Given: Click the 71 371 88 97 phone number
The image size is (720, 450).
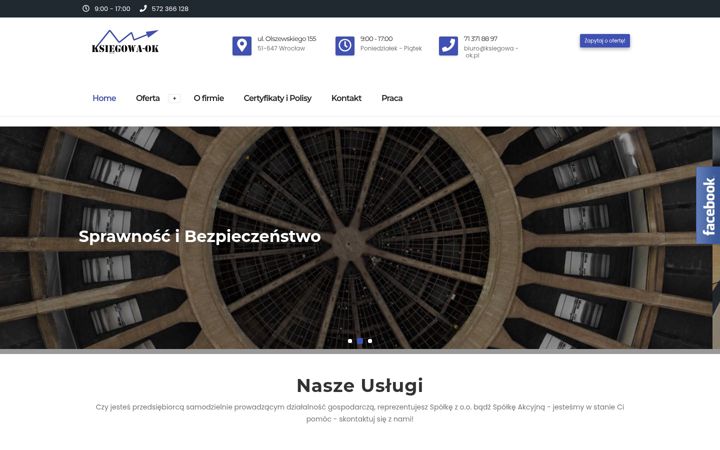Looking at the screenshot, I should [x=480, y=39].
